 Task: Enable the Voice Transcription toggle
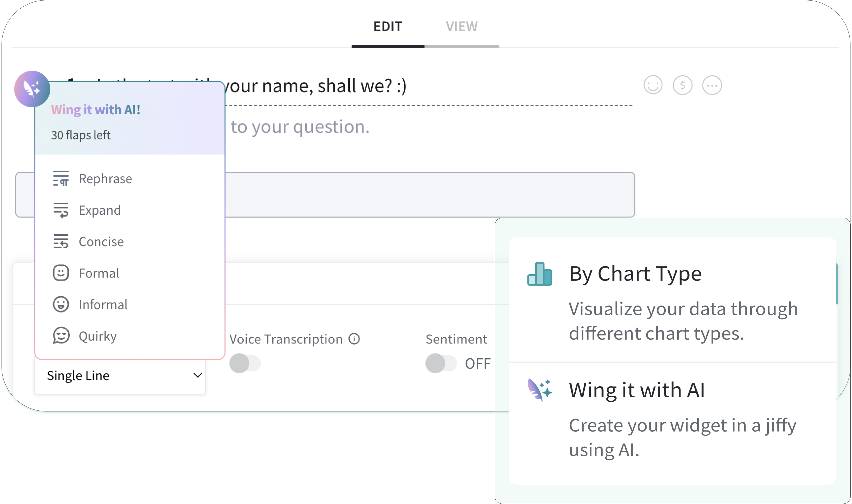click(245, 363)
